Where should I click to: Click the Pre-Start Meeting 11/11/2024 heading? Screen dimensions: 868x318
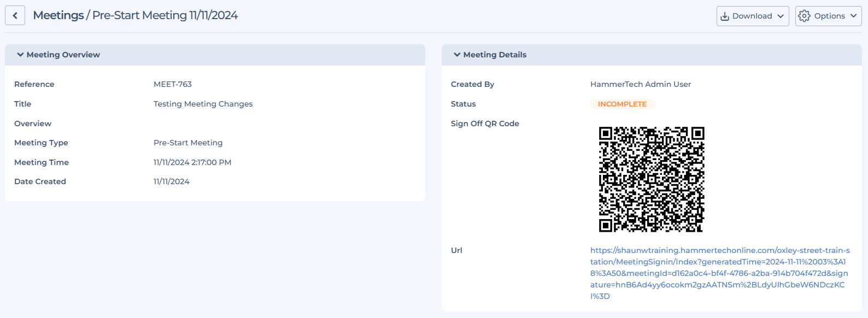pyautogui.click(x=165, y=15)
